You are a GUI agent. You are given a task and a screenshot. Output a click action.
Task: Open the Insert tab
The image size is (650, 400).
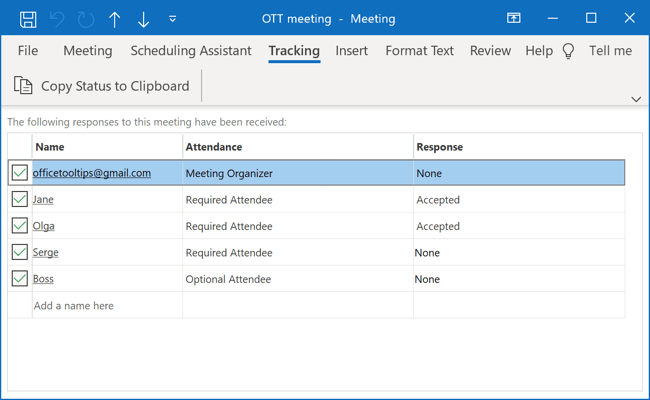tap(352, 51)
